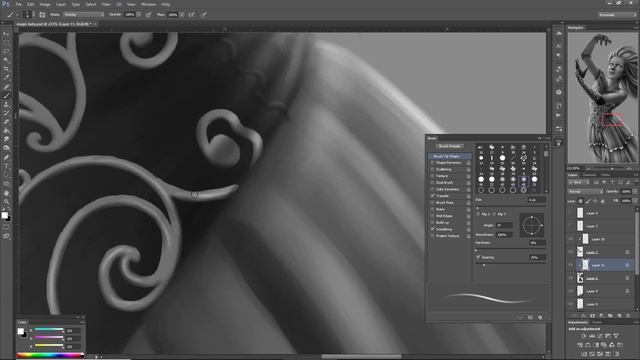Select the Eraser tool
The height and width of the screenshot is (360, 640).
click(6, 122)
